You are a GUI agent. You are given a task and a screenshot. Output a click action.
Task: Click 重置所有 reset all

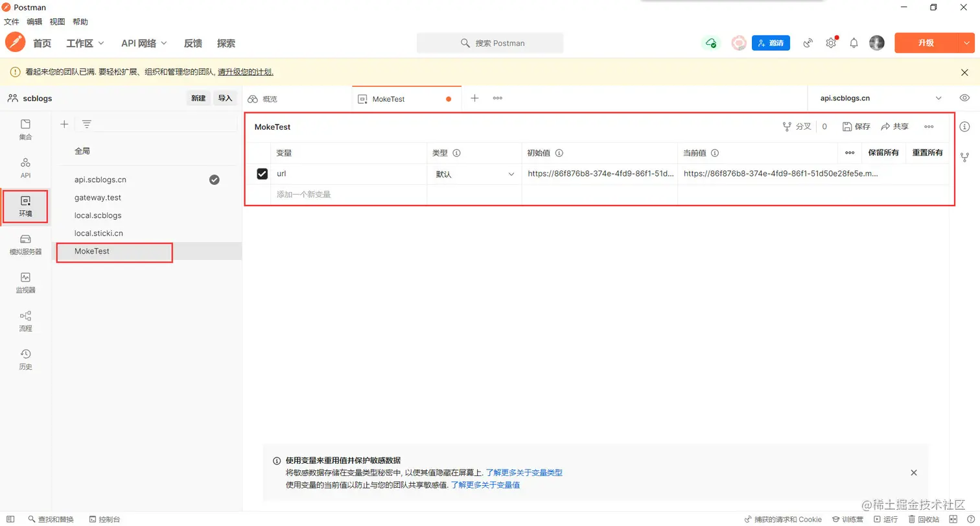927,153
